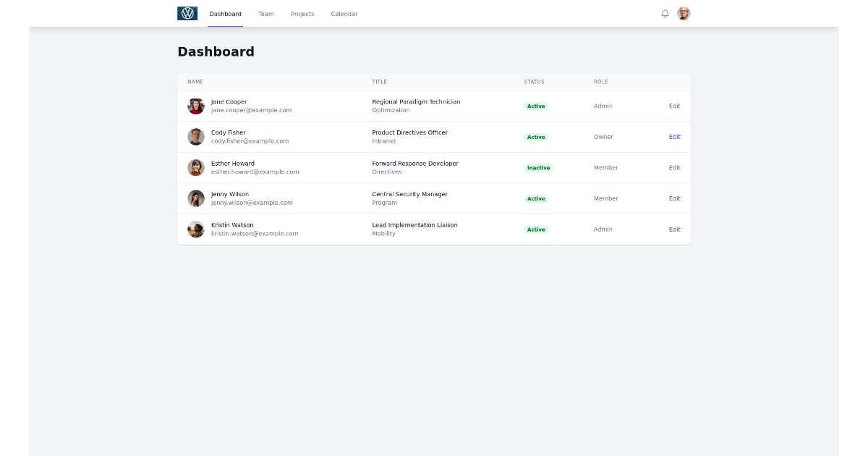Screen dimensions: 868x456
Task: Click Jane Cooper's profile picture
Action: point(195,106)
